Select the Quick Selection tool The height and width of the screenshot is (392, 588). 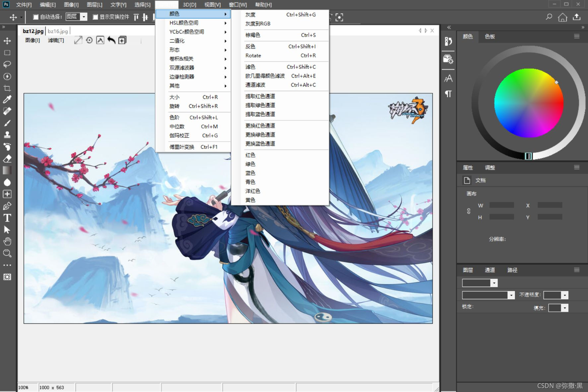pos(7,76)
